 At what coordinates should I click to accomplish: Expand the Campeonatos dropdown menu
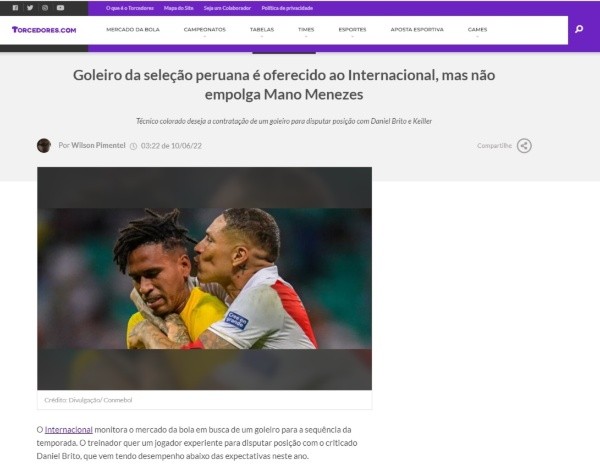[205, 29]
